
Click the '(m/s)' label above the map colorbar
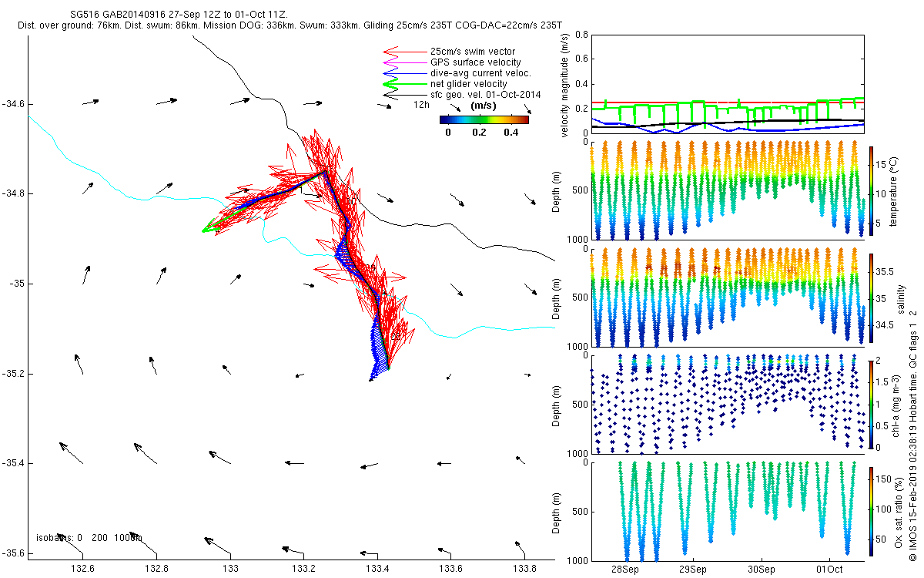tap(483, 106)
